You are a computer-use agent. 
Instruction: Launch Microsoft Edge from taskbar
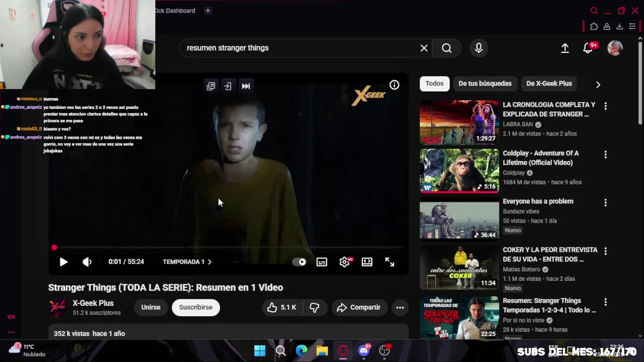(x=301, y=351)
